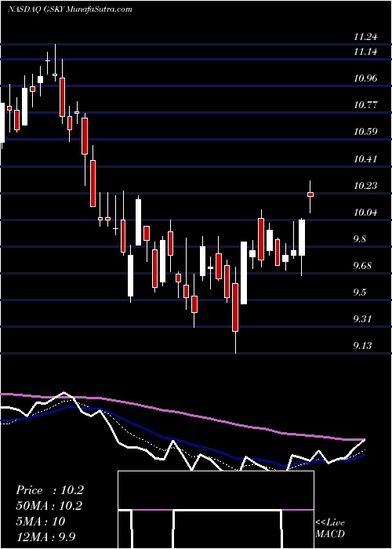Click the <<Live MACD label

330,529
